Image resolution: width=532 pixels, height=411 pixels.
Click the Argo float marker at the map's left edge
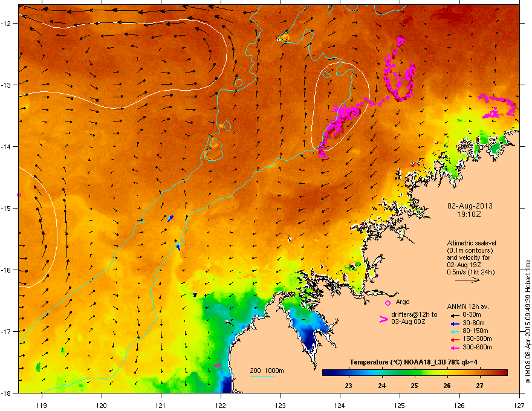point(19,195)
